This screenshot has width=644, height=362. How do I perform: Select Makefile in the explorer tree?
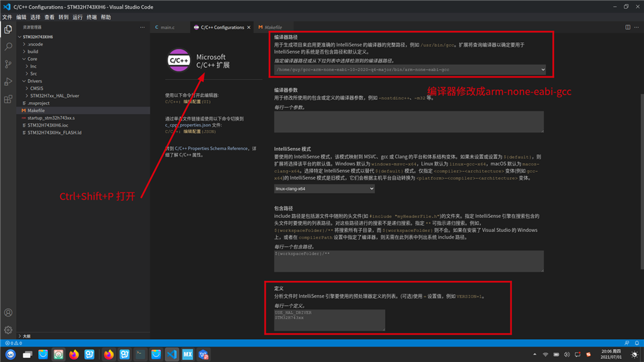click(36, 111)
